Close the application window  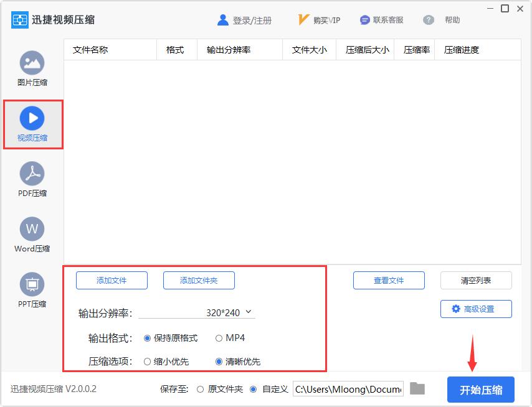coord(520,9)
